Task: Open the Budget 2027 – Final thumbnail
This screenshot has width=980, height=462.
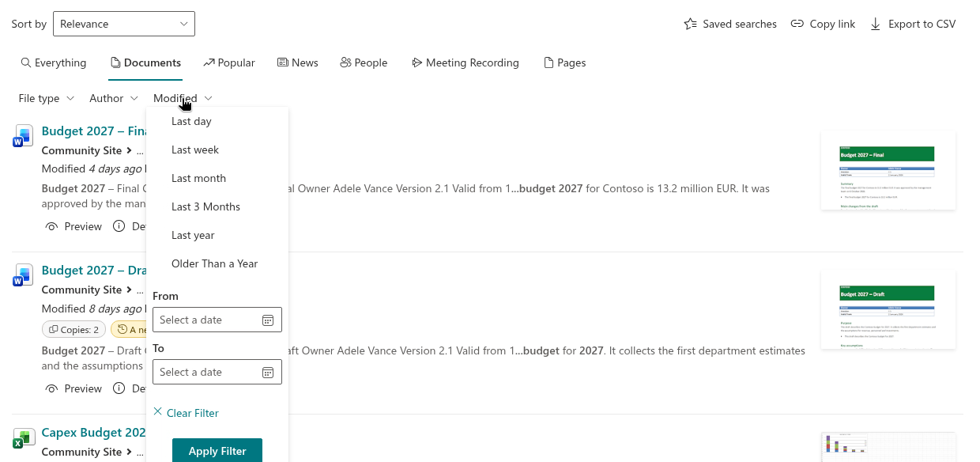Action: [x=888, y=171]
